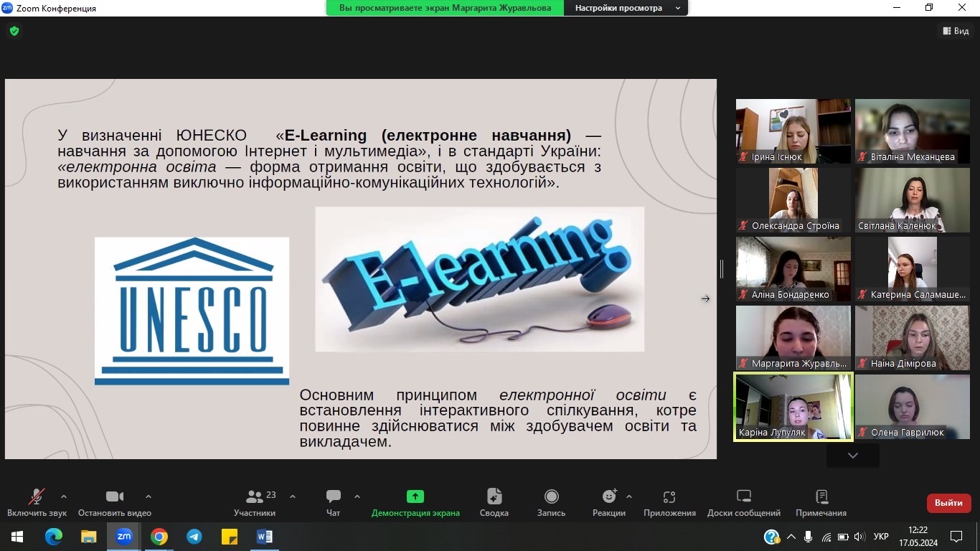This screenshot has height=551, width=980.
Task: Click the help icon in system tray
Action: (772, 537)
